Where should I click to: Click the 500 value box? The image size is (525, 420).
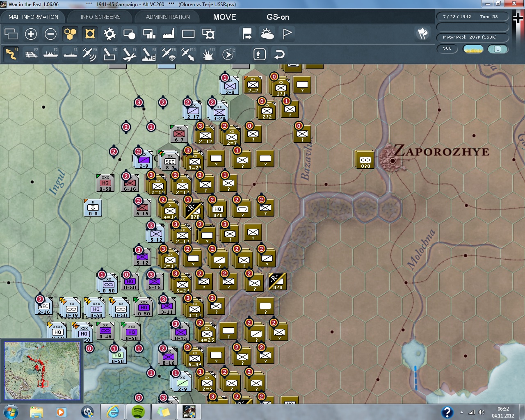(x=447, y=49)
